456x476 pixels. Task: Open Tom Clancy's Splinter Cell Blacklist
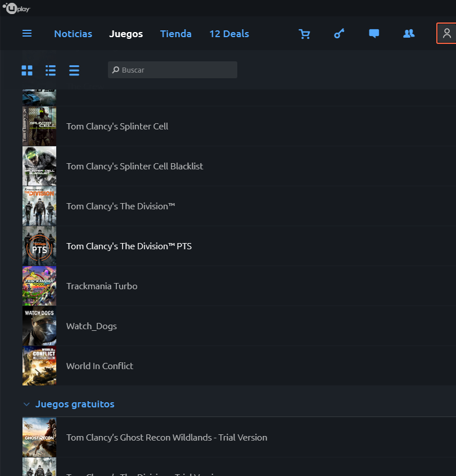pyautogui.click(x=134, y=167)
